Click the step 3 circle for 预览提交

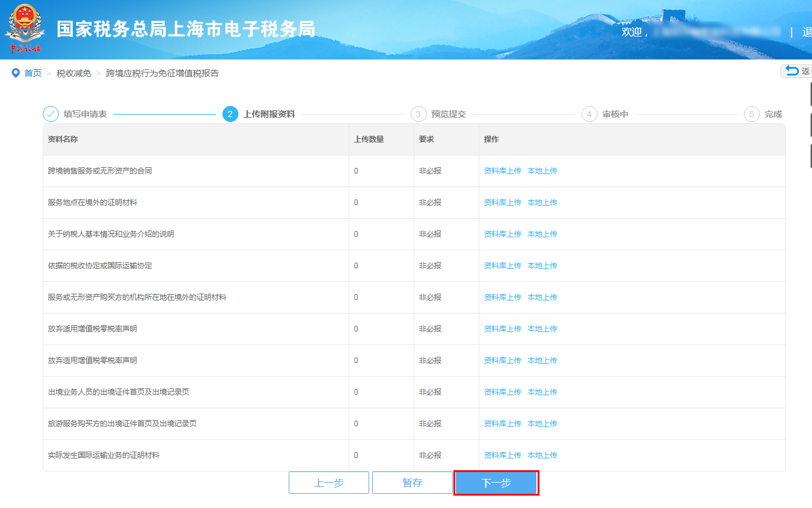(417, 114)
